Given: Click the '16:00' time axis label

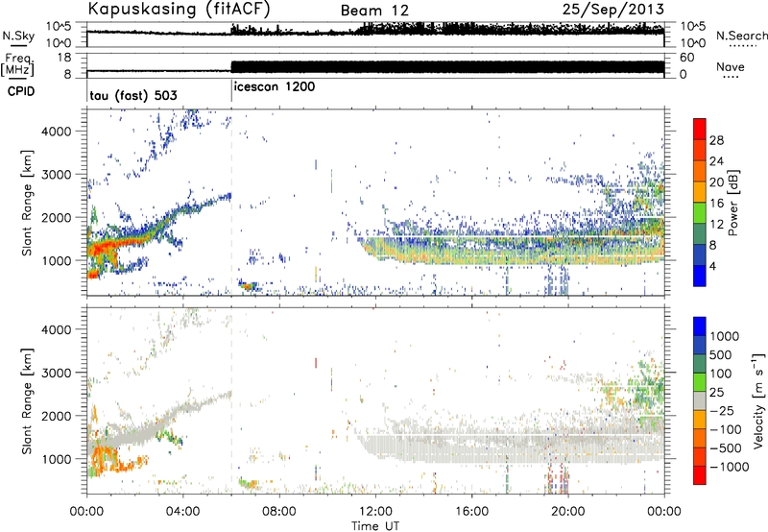Looking at the screenshot, I should tap(471, 512).
